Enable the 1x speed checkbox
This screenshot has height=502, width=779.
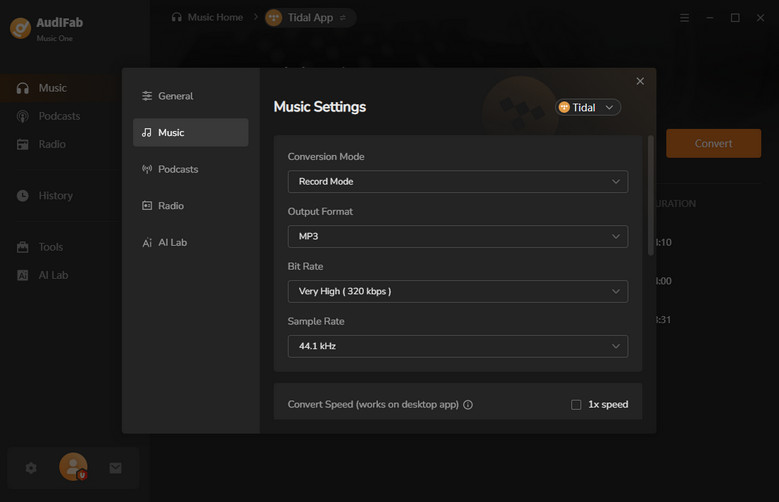(576, 405)
